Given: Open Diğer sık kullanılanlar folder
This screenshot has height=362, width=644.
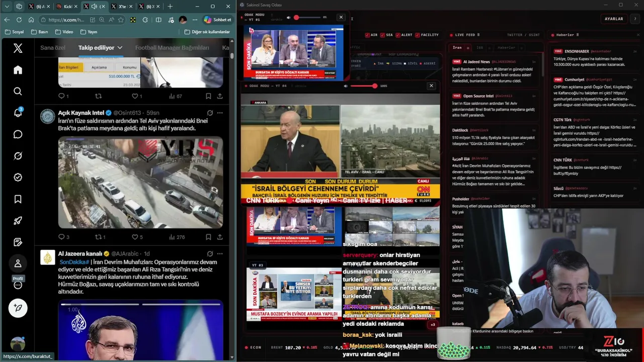Looking at the screenshot, I should (x=207, y=32).
